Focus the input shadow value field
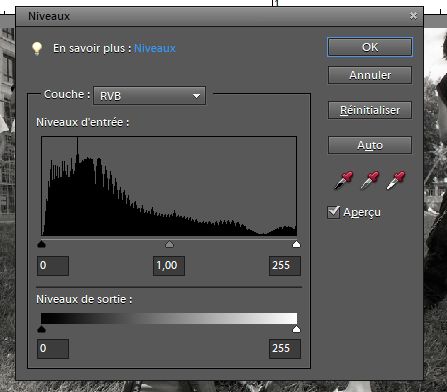This screenshot has height=392, width=447. 53,266
